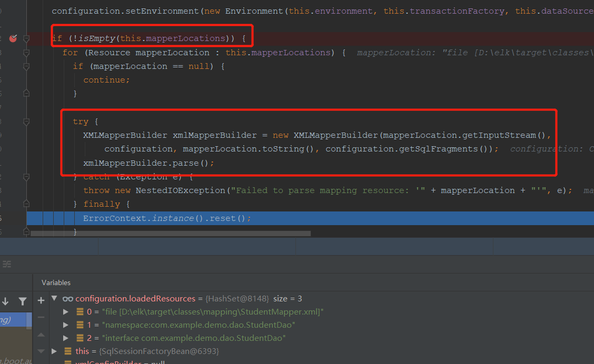Click the glasses watch icon beside configuration.loadedResources
Viewport: 594px width, 364px height.
pyautogui.click(x=68, y=299)
